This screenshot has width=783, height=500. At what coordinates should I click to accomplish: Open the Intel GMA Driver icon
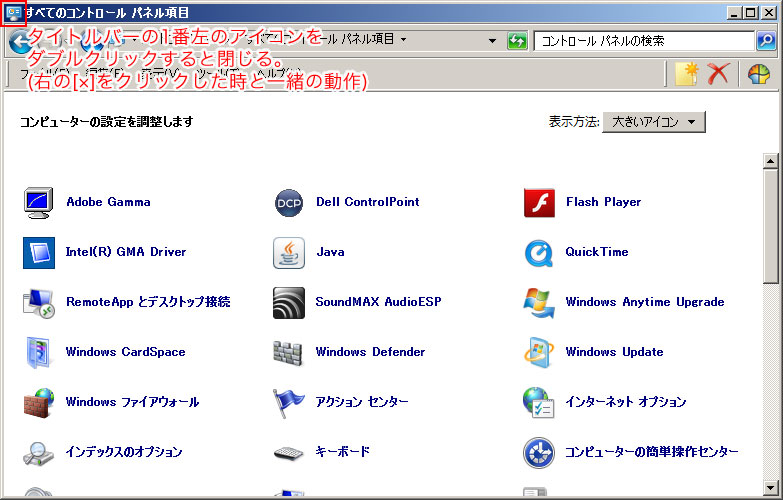pos(39,253)
